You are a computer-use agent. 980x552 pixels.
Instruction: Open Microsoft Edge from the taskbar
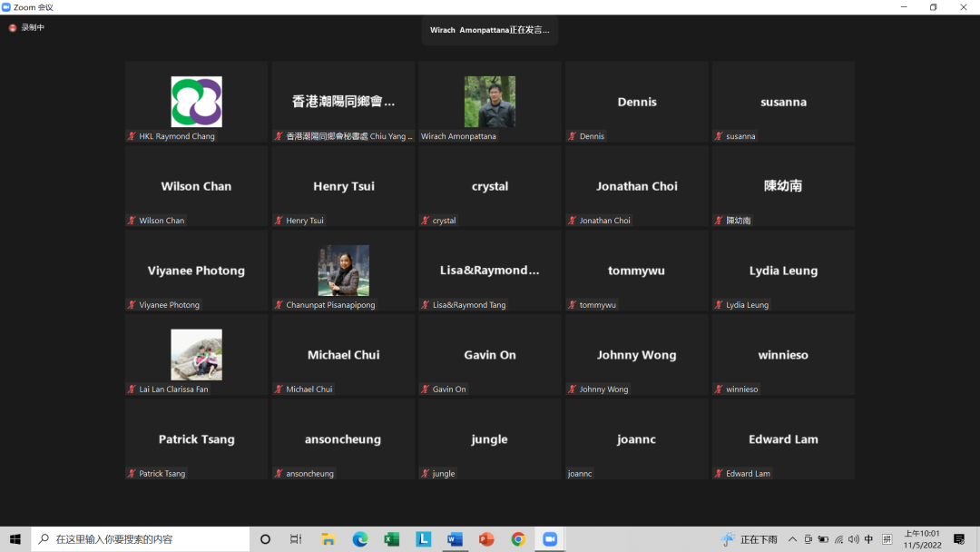[x=359, y=539]
